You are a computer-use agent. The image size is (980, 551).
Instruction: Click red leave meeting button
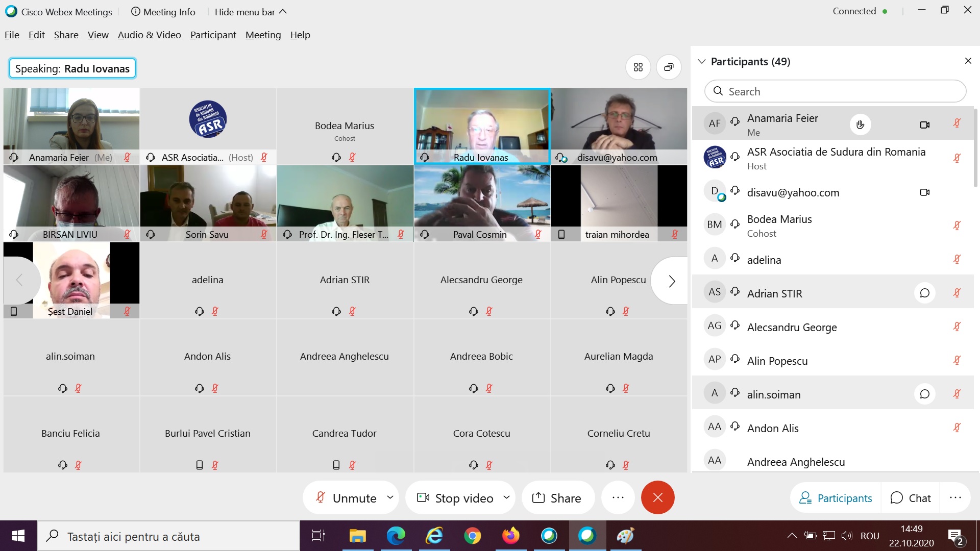click(657, 497)
